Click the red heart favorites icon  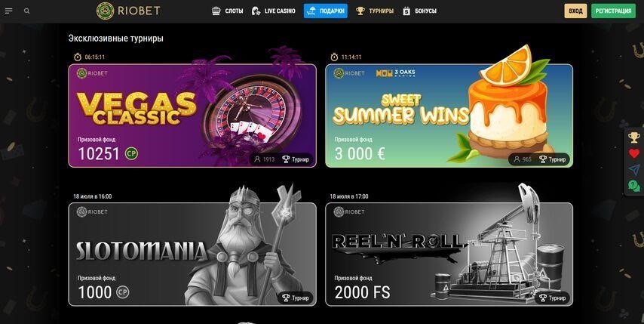click(634, 153)
